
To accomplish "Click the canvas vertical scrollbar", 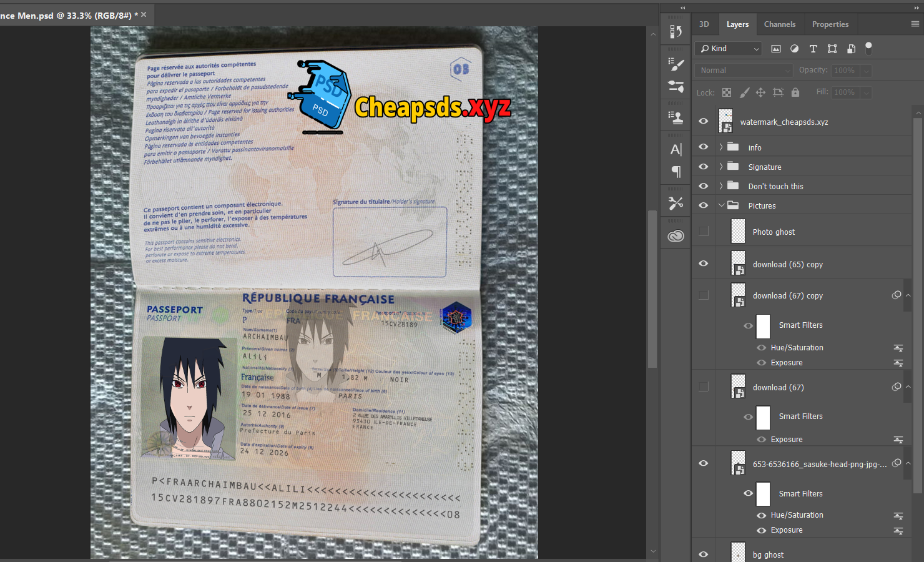I will pyautogui.click(x=652, y=287).
